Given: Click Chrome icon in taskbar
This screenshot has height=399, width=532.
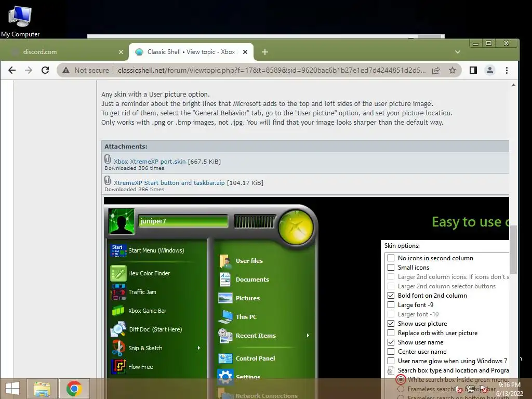Looking at the screenshot, I should tap(74, 389).
